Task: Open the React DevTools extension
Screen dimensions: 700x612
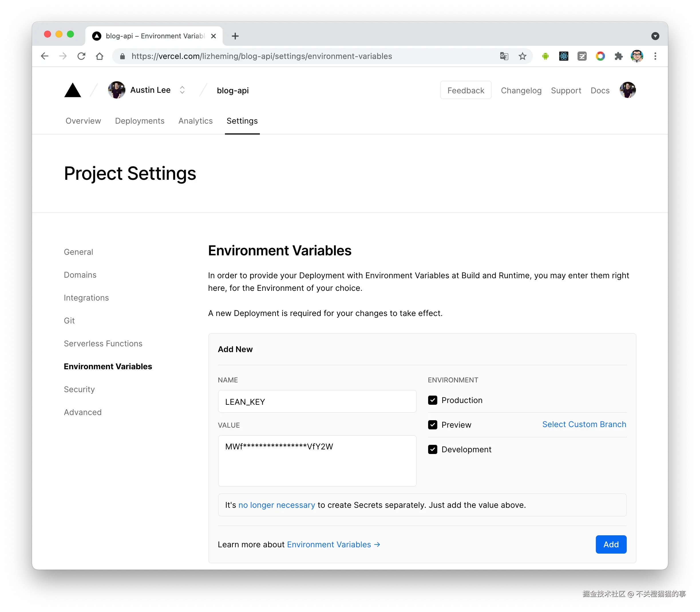Action: click(564, 56)
